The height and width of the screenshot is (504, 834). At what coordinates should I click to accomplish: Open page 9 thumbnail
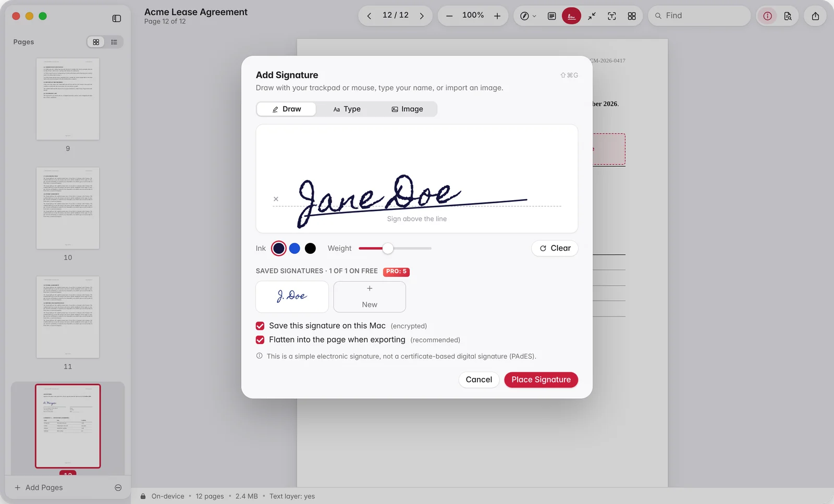click(68, 99)
